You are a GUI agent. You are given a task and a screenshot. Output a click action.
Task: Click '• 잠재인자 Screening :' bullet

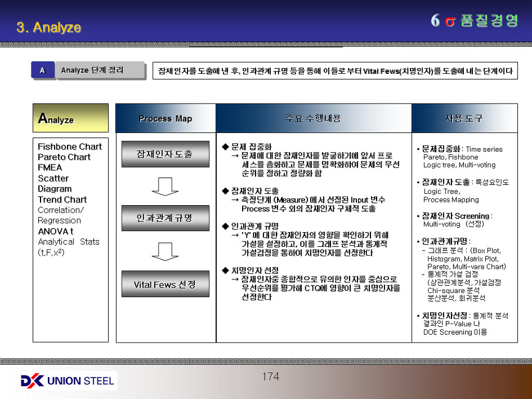click(455, 216)
